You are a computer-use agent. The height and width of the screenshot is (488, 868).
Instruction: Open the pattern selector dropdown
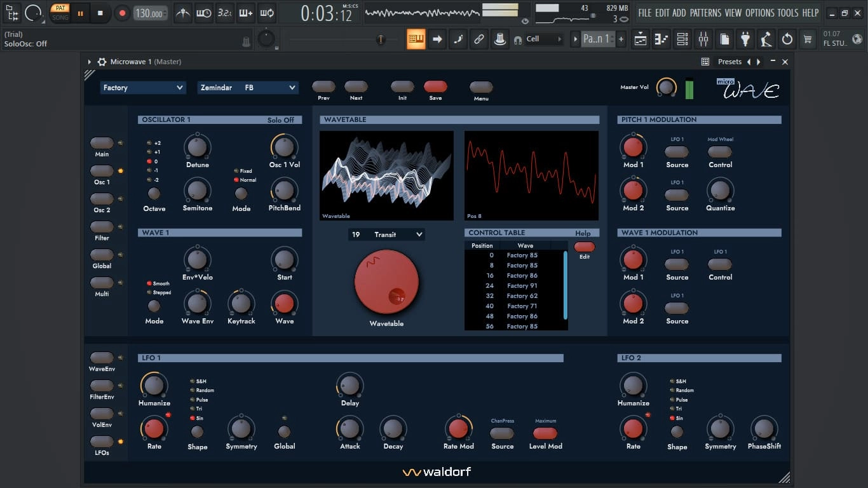click(x=599, y=39)
